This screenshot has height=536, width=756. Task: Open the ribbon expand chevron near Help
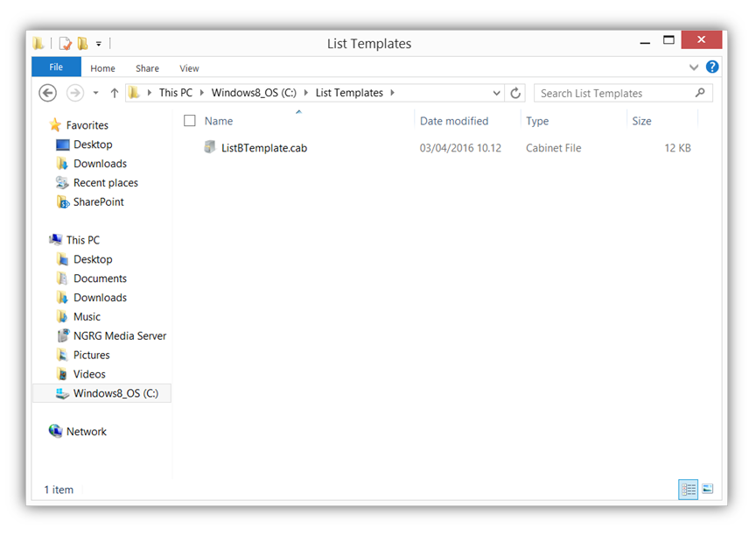point(694,67)
